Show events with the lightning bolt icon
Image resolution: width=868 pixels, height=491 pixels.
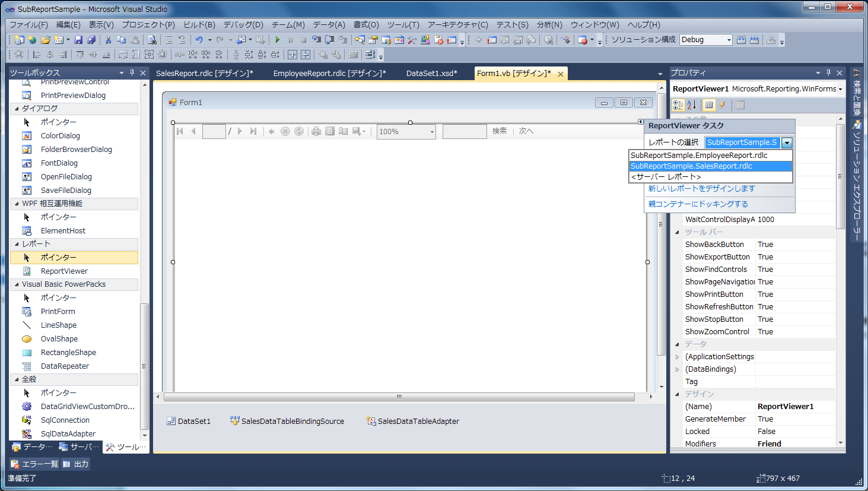click(723, 105)
